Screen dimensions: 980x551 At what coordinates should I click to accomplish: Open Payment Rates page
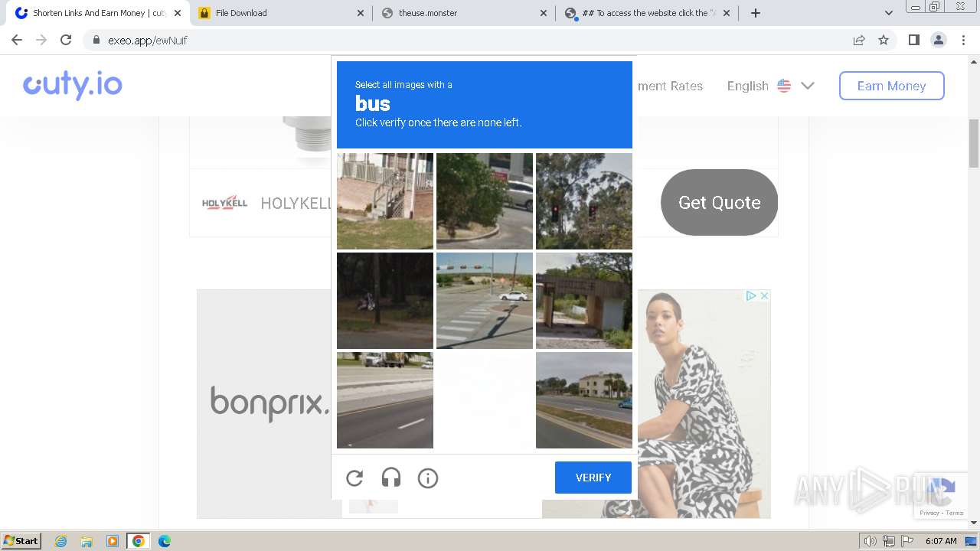pyautogui.click(x=670, y=86)
